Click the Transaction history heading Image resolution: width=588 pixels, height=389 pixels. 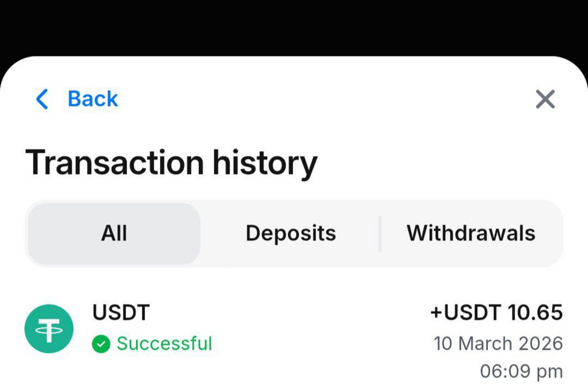point(171,163)
